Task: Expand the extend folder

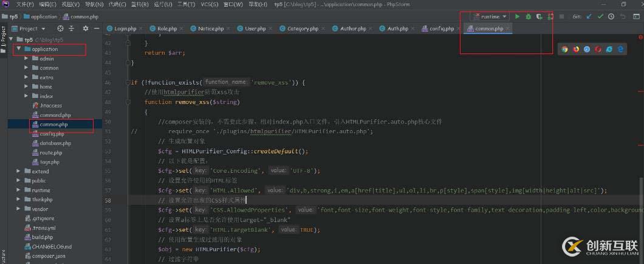Action: point(18,171)
